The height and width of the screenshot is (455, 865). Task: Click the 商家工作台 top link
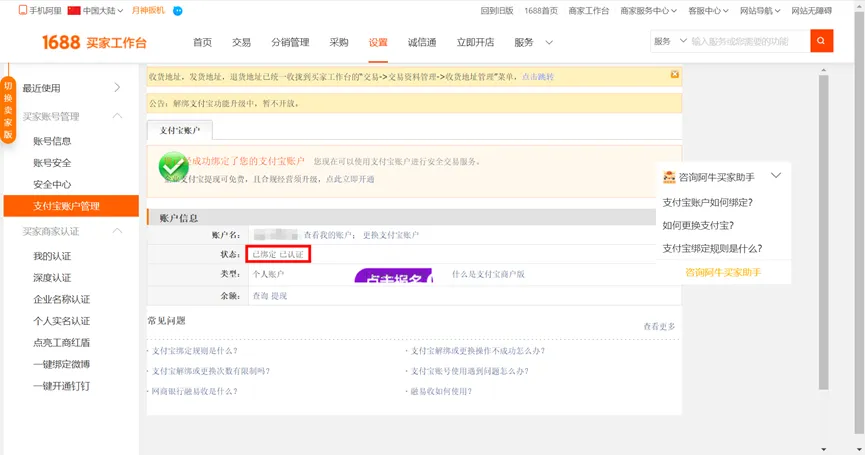(589, 10)
